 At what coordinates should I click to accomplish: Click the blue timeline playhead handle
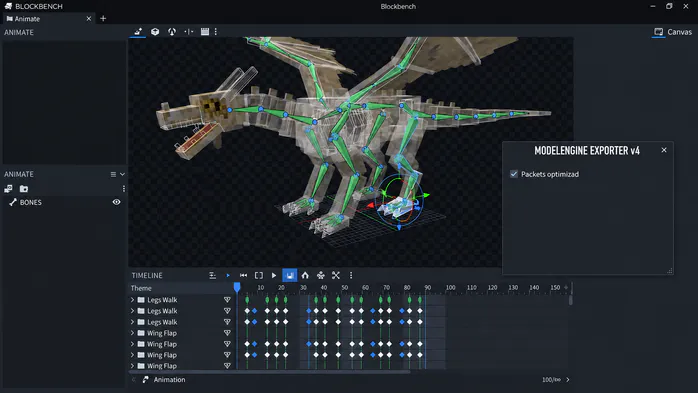(x=237, y=287)
